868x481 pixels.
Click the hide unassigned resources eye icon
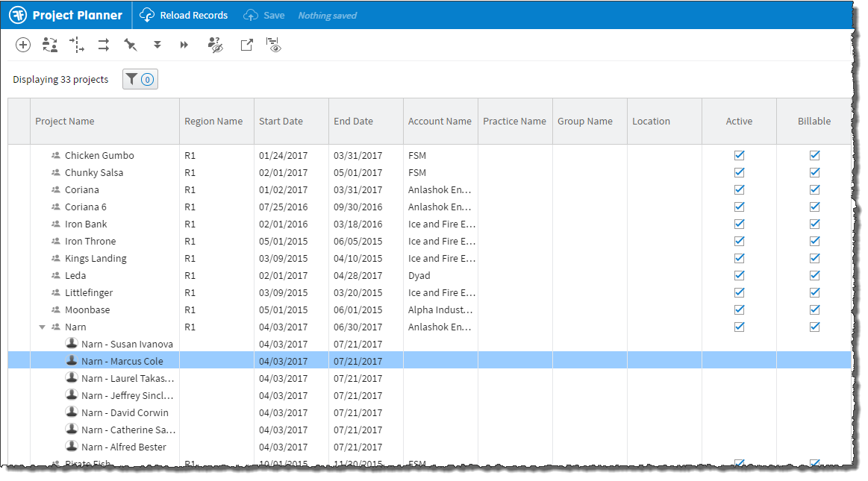point(215,45)
